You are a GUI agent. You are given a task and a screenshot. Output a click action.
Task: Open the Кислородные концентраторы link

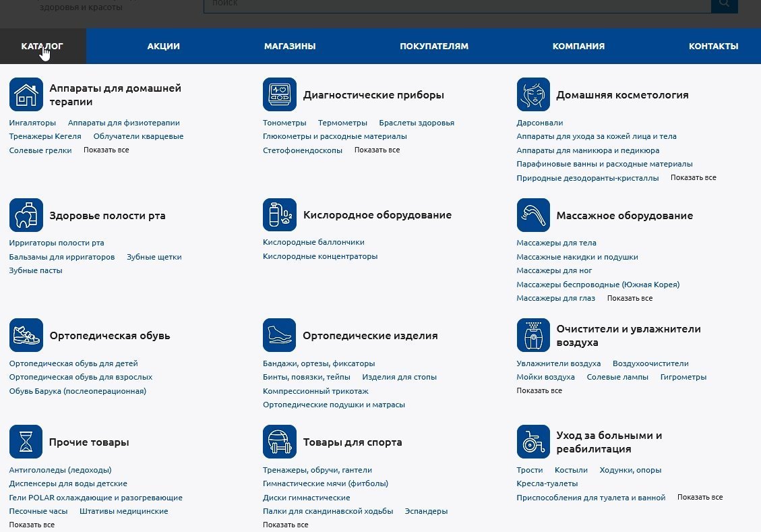click(320, 256)
